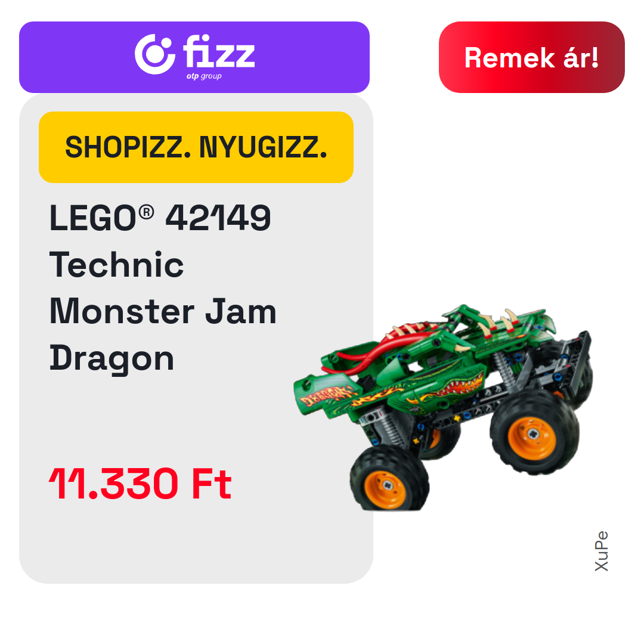The width and height of the screenshot is (644, 644).
Task: Click the truck's rear orange wheel
Action: pos(534,434)
